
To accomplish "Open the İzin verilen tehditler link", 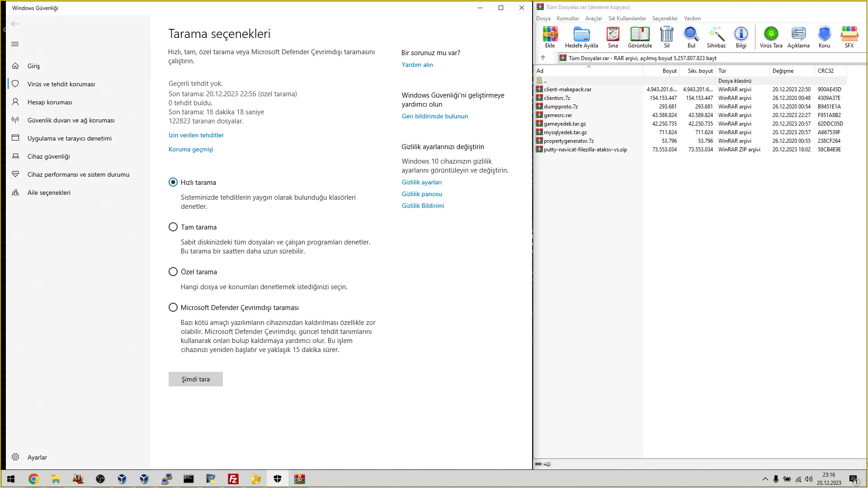I will click(196, 135).
